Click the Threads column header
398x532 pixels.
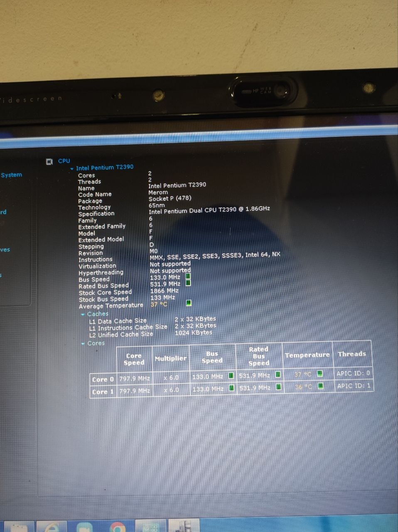tap(351, 354)
